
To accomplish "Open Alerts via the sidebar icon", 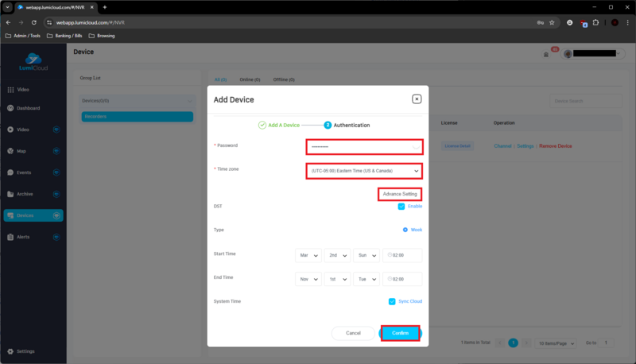I will 10,237.
